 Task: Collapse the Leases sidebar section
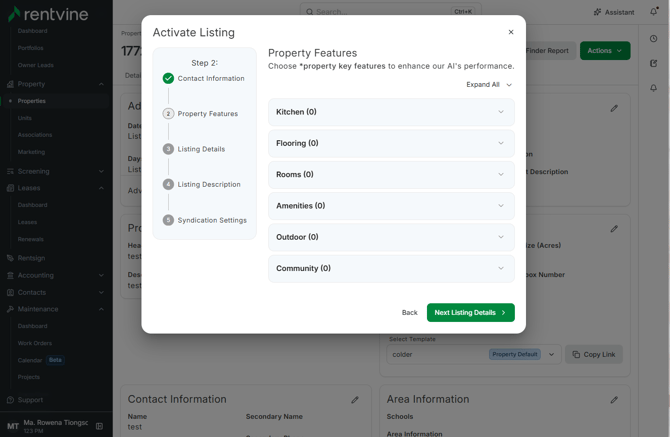coord(56,188)
